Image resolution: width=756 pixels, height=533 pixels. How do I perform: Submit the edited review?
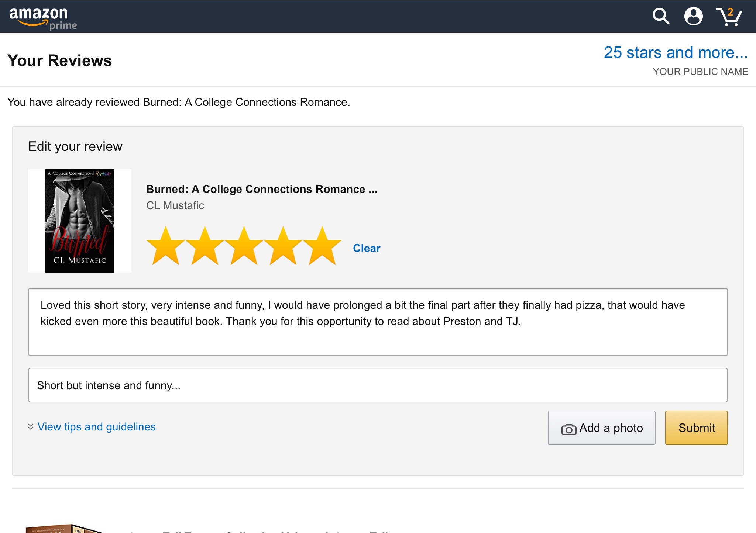[x=696, y=428]
